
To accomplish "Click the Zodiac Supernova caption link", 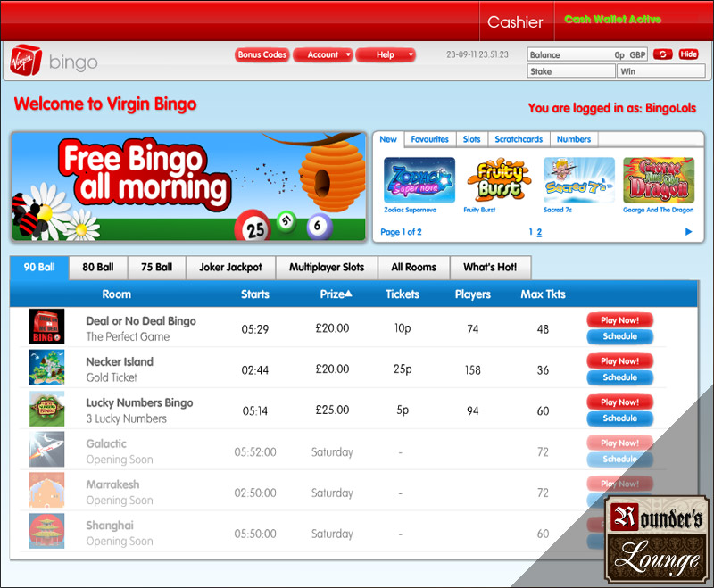I will tap(410, 210).
